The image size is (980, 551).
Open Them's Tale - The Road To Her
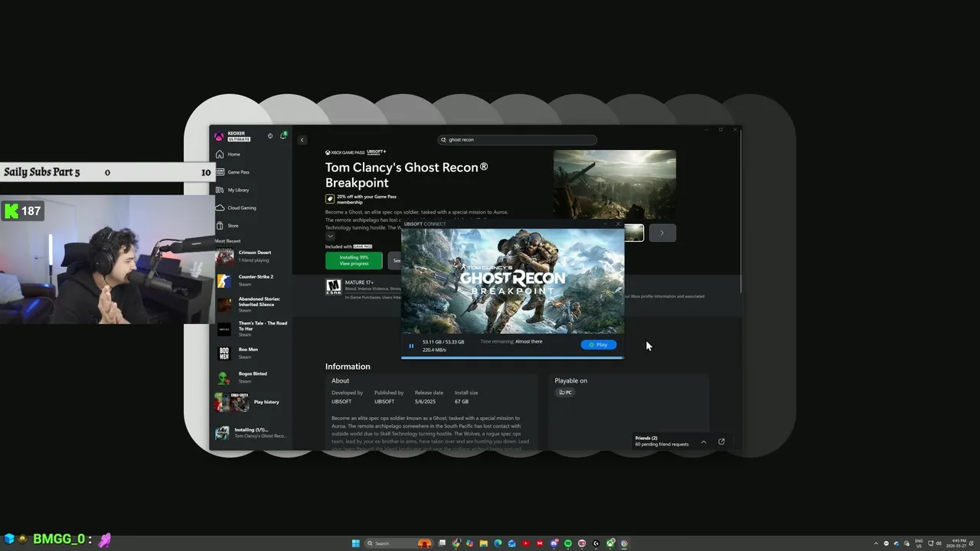click(253, 329)
